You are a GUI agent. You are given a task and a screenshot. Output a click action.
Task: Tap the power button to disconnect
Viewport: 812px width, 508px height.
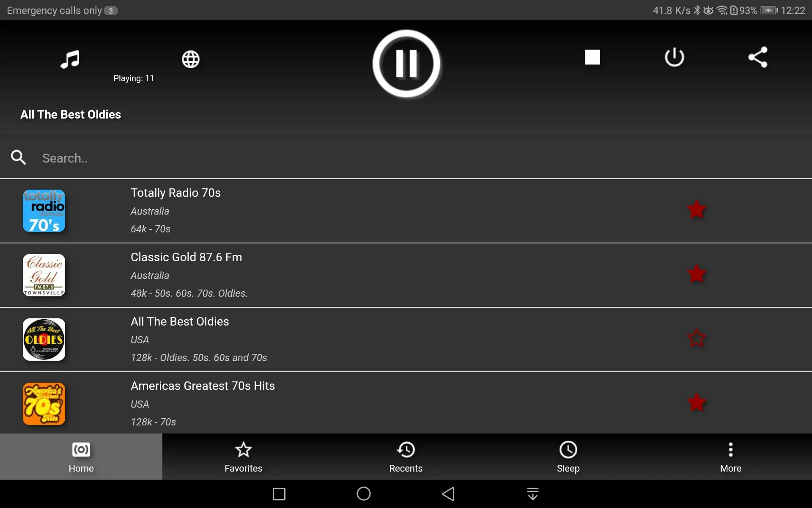tap(674, 57)
